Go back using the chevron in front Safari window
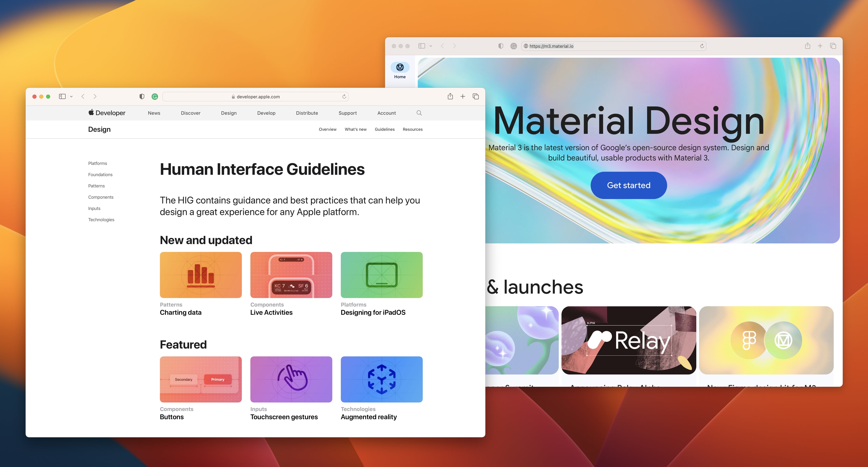This screenshot has height=467, width=868. click(x=83, y=96)
